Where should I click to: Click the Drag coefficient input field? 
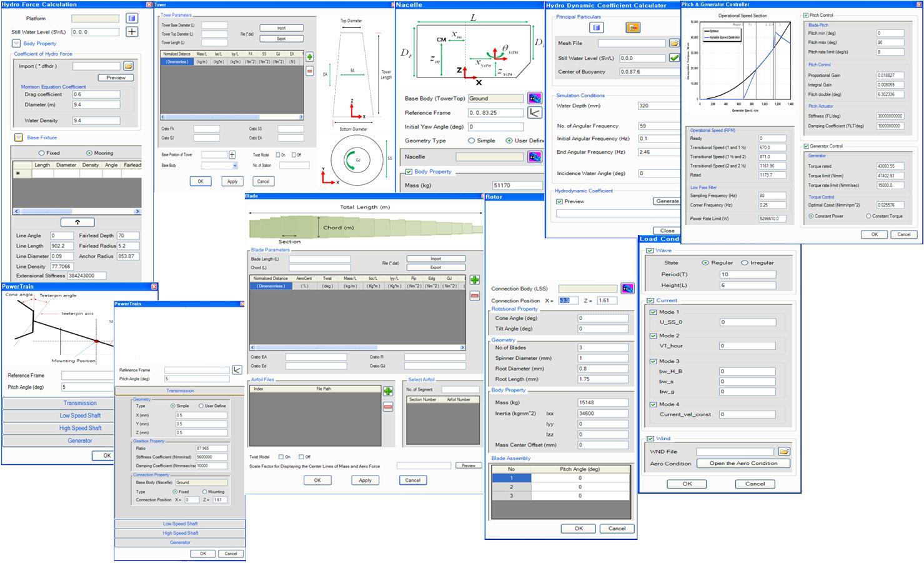(96, 94)
